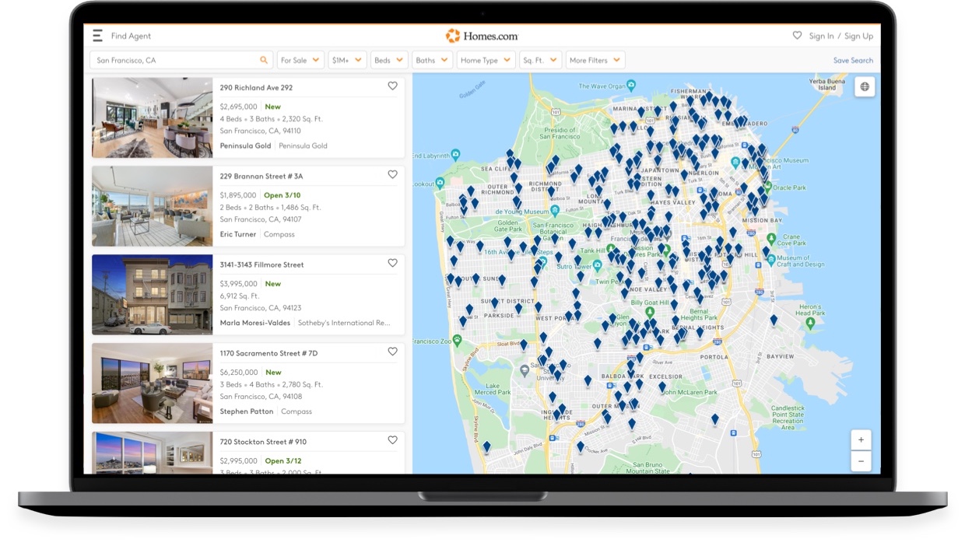Open the 290 Richland Ave 292 listing title
965x560 pixels.
pyautogui.click(x=256, y=88)
